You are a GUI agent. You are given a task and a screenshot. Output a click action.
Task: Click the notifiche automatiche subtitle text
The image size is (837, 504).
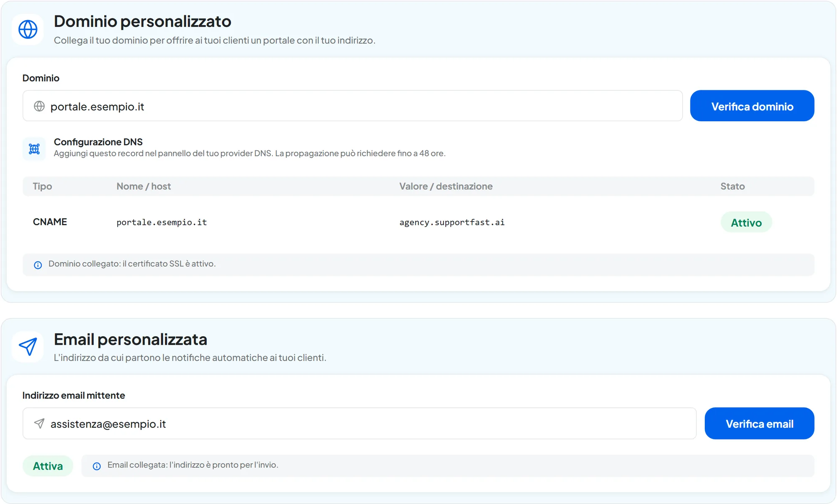(190, 358)
